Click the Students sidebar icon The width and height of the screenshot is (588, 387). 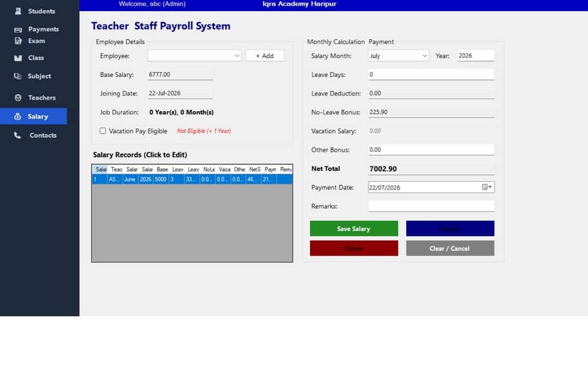17,11
